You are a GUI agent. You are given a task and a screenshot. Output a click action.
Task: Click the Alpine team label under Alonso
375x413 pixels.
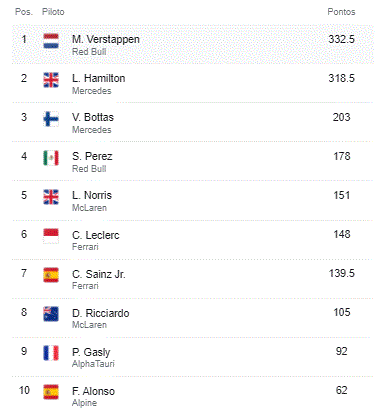coord(84,403)
